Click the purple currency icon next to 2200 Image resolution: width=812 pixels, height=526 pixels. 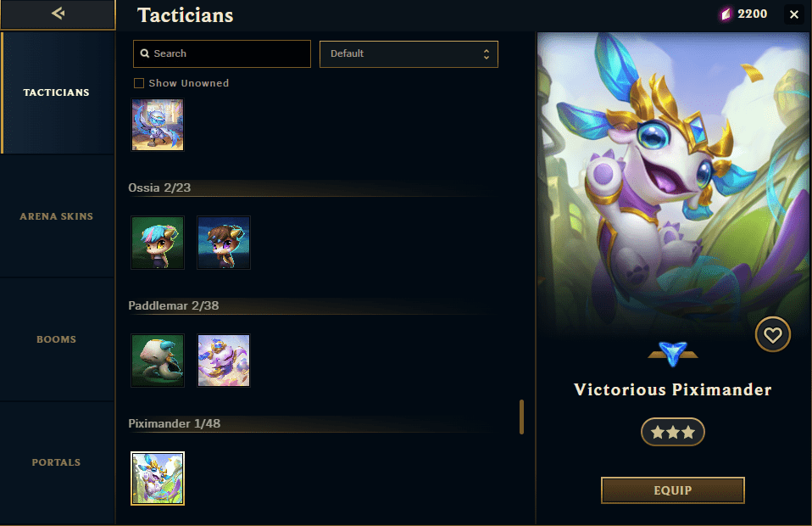pos(726,14)
